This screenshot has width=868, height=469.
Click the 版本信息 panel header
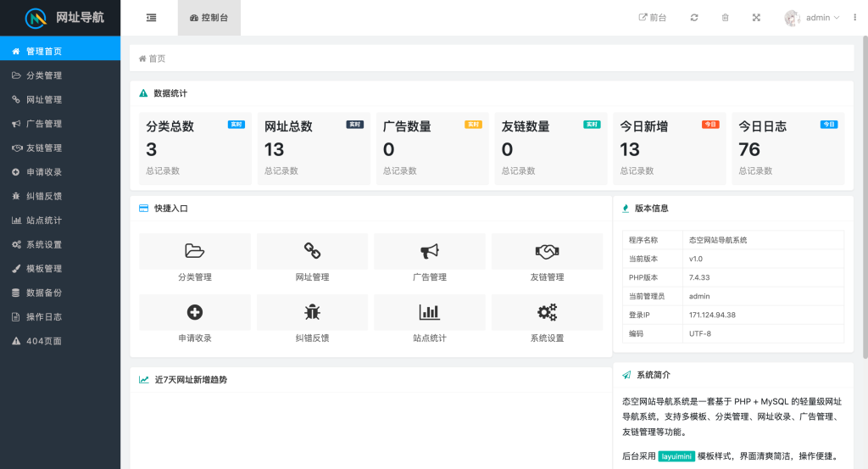733,208
